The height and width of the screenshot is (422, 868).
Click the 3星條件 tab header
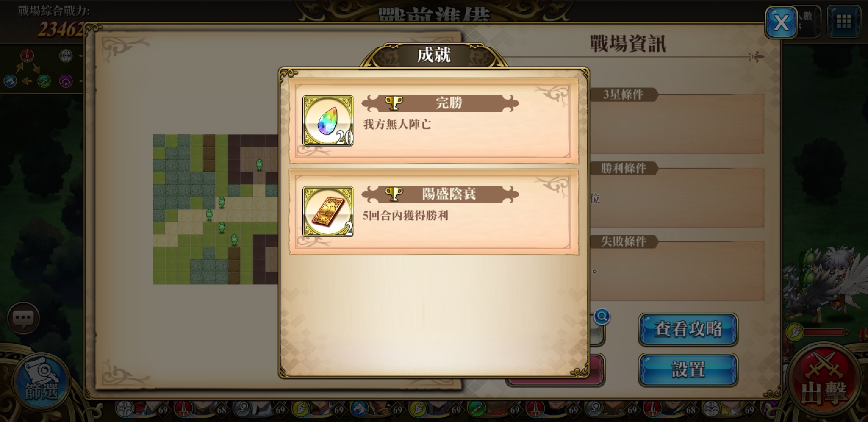coord(623,95)
